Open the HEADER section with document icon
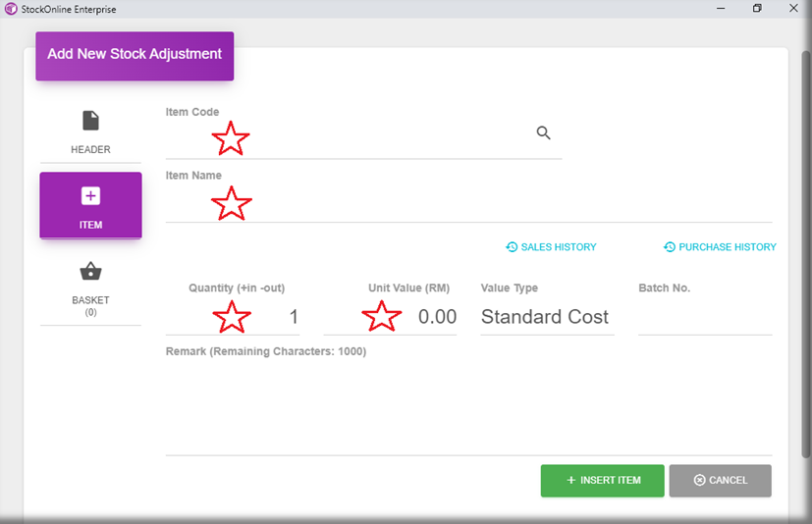Image resolution: width=812 pixels, height=524 pixels. click(90, 132)
